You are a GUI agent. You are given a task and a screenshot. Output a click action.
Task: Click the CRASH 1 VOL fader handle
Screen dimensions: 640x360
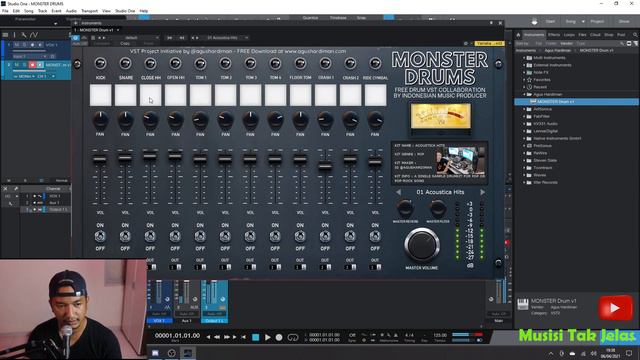point(325,166)
